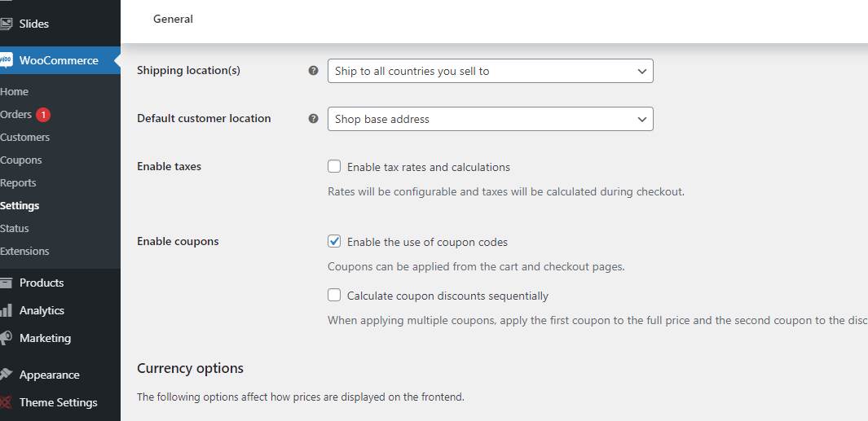Open the Reports page link
868x421 pixels.
click(x=19, y=183)
